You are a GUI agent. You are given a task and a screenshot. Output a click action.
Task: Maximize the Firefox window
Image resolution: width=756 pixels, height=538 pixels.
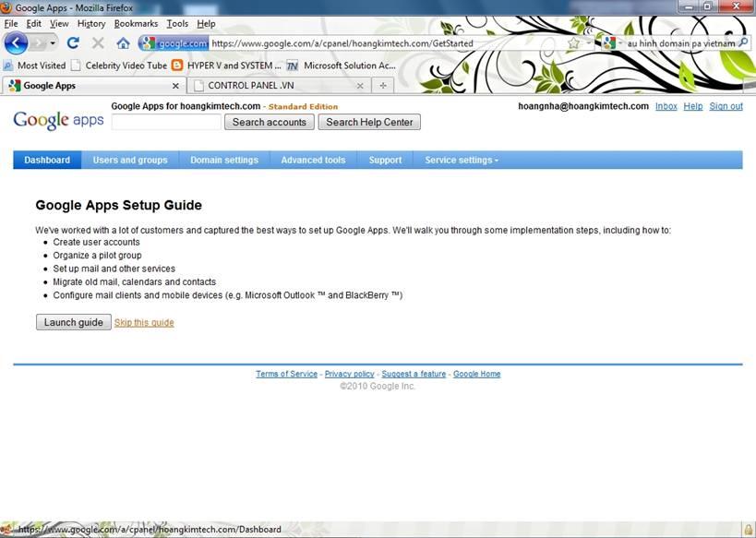coord(708,6)
